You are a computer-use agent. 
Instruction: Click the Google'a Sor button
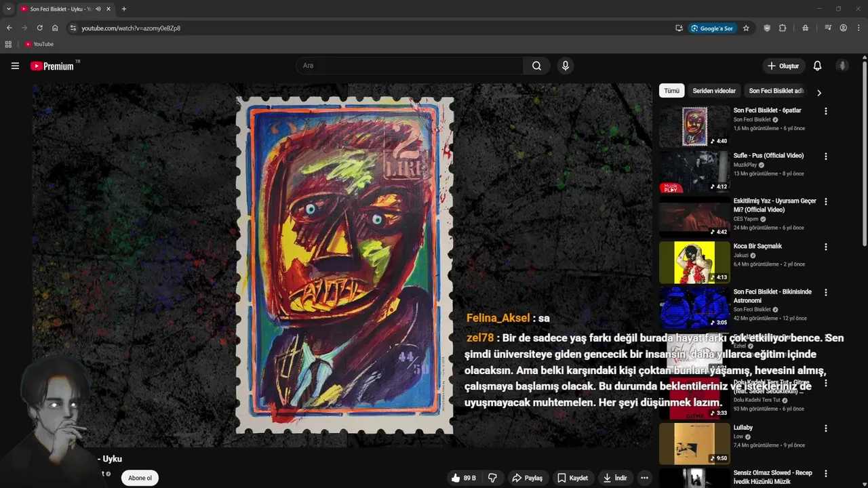(x=712, y=28)
